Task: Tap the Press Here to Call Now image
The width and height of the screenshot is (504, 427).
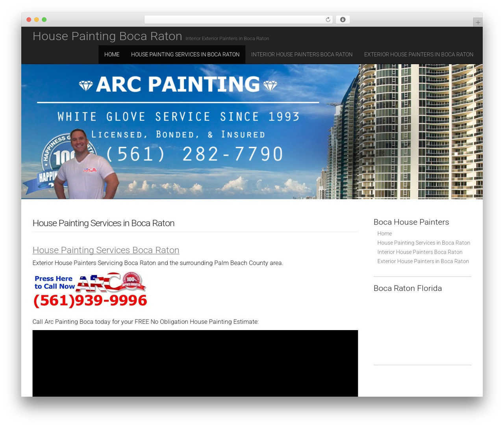Action: [90, 290]
